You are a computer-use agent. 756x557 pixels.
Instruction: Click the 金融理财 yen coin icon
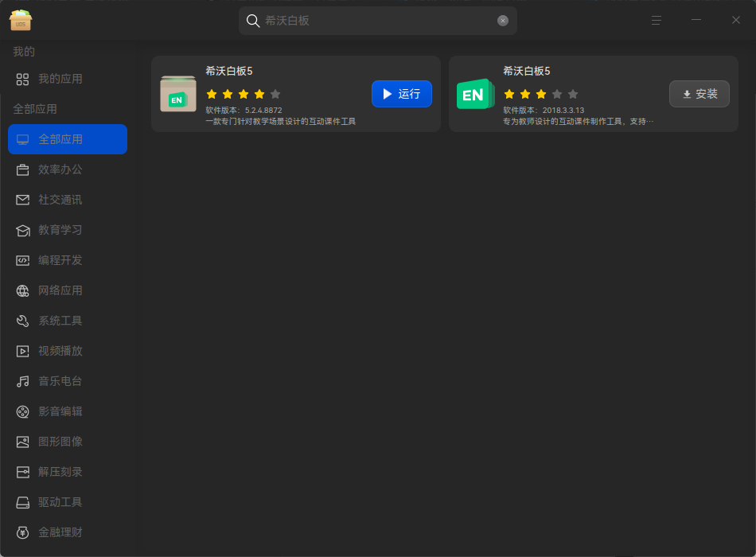pos(22,532)
